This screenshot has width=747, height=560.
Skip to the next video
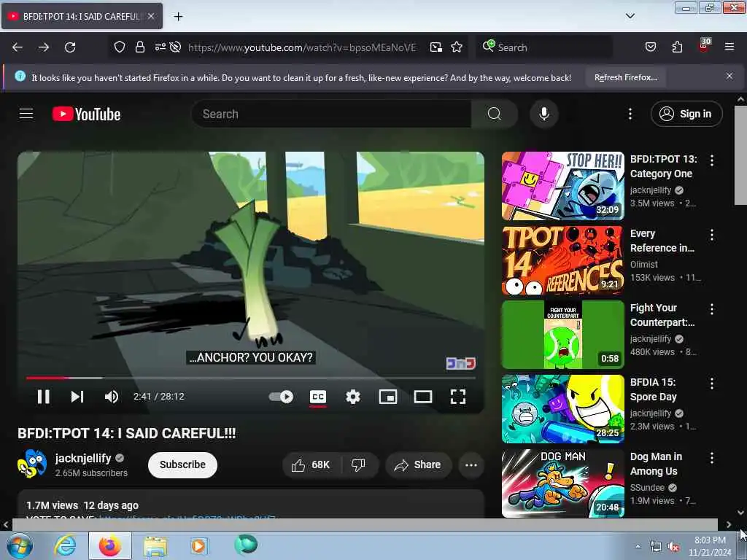pyautogui.click(x=77, y=397)
